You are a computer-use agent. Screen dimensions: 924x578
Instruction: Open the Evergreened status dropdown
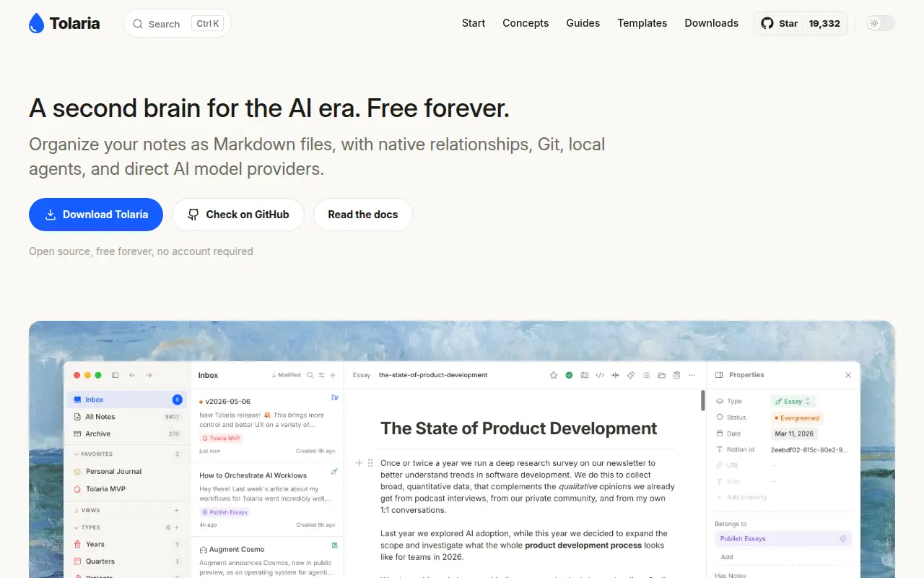tap(797, 418)
